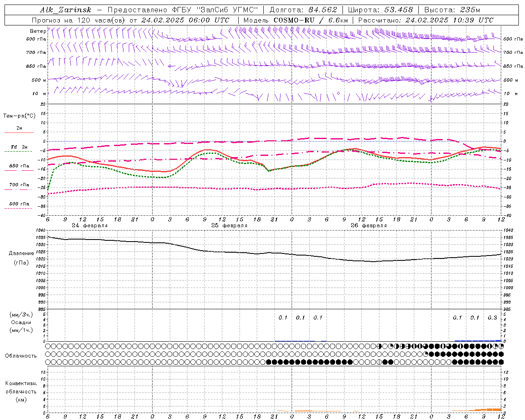Click the (мм/3ч.) unit label
525x420 pixels.
tap(21, 315)
